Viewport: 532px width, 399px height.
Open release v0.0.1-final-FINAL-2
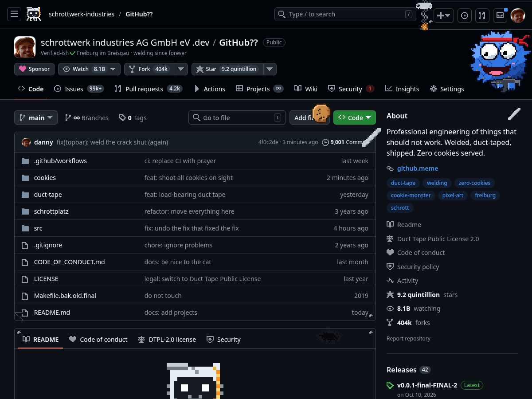click(427, 385)
